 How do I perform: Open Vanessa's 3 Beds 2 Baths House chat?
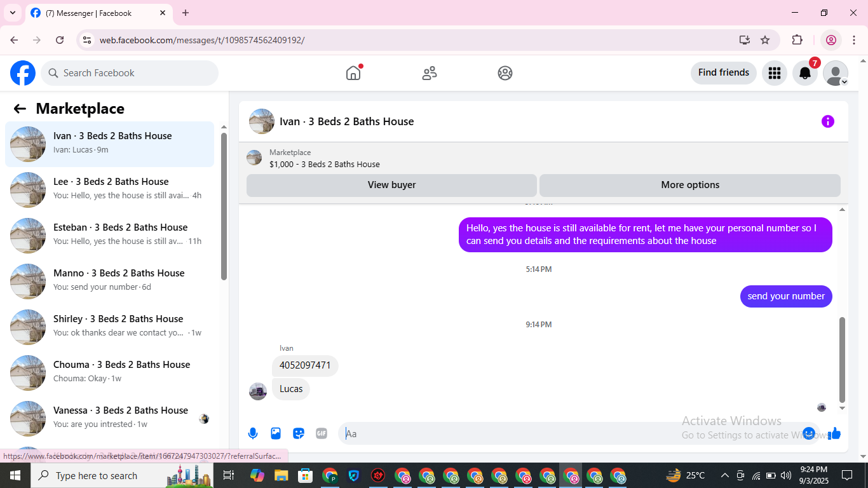pos(110,419)
